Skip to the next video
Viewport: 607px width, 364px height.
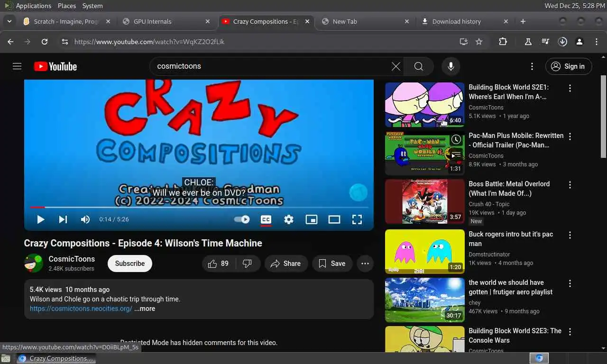tap(63, 219)
